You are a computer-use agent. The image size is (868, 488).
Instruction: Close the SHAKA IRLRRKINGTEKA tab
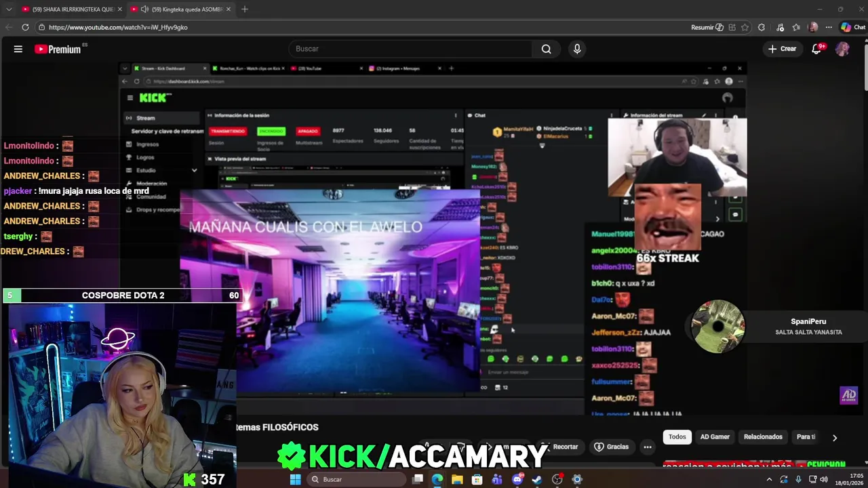click(x=120, y=9)
